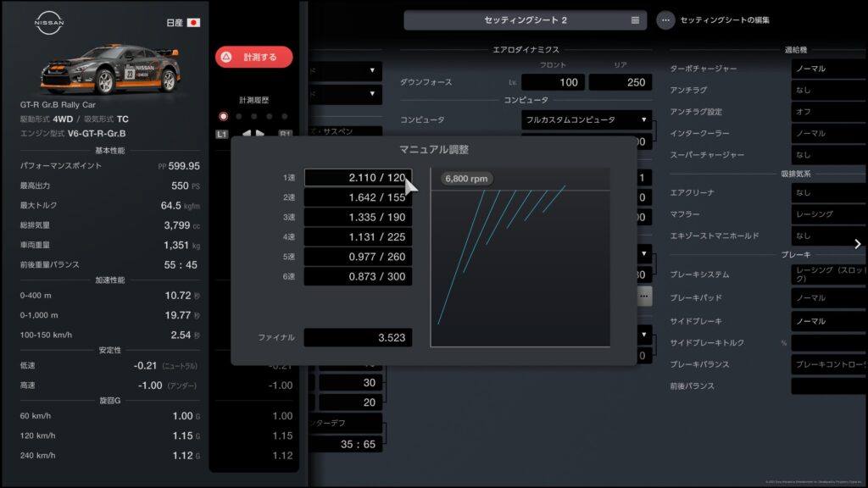The image size is (868, 488).
Task: Click the rear downforce value 250
Action: 620,82
